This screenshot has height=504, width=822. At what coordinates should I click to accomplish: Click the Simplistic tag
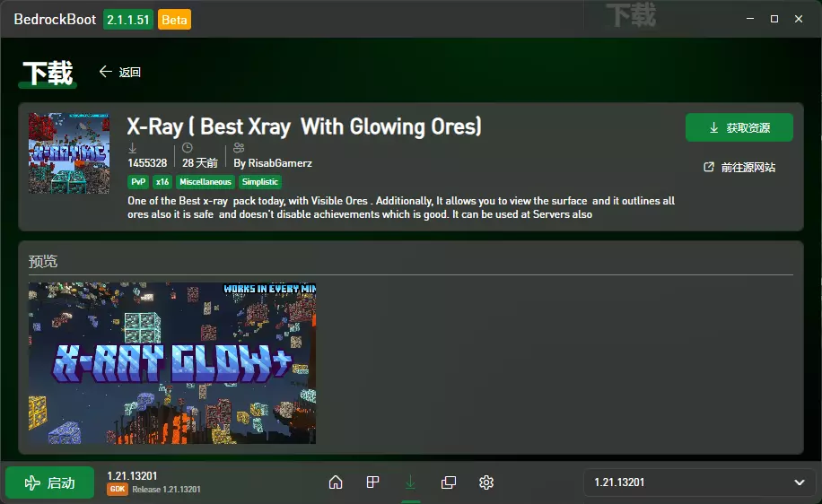click(260, 182)
